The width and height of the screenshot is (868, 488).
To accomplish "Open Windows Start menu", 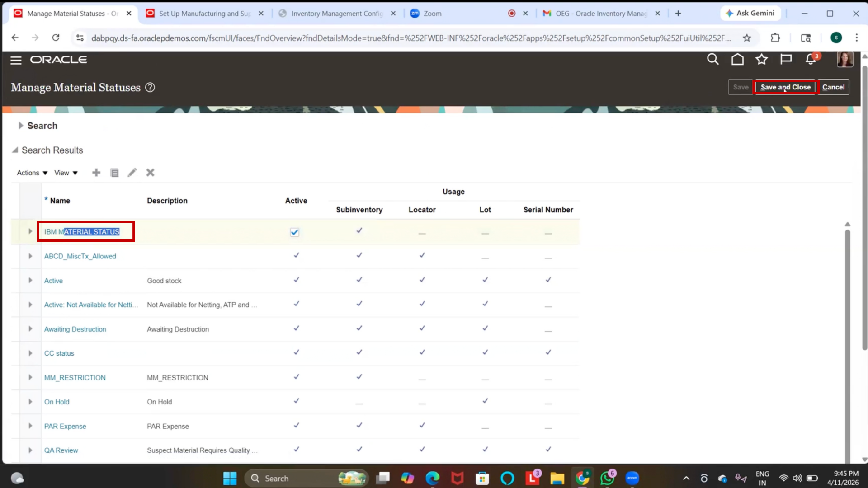I will point(230,478).
